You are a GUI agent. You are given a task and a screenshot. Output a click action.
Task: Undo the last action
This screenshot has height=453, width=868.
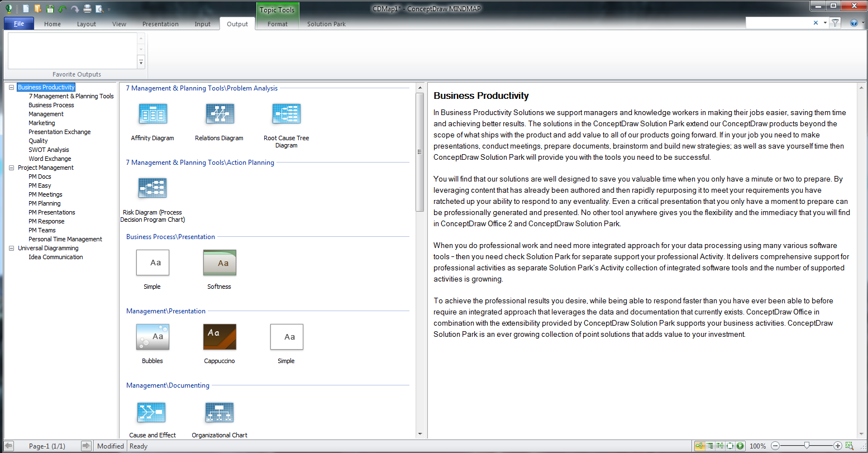(62, 9)
